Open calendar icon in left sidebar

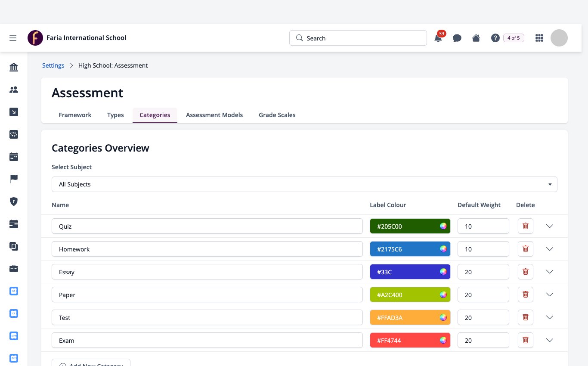(x=14, y=157)
